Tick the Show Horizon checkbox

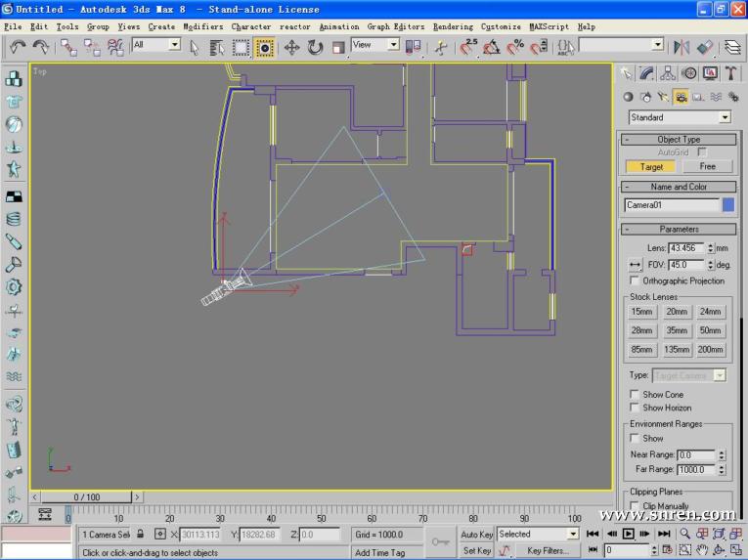(635, 408)
